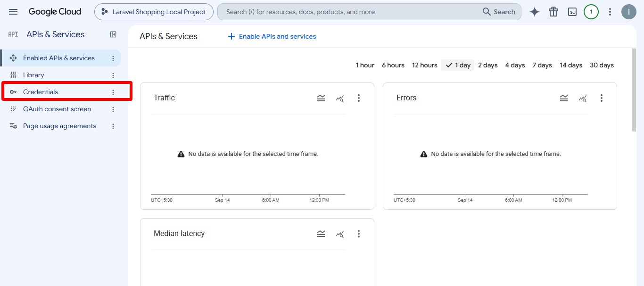Screen dimensions: 644x286
Task: Select the 1 day time range
Action: pyautogui.click(x=458, y=65)
